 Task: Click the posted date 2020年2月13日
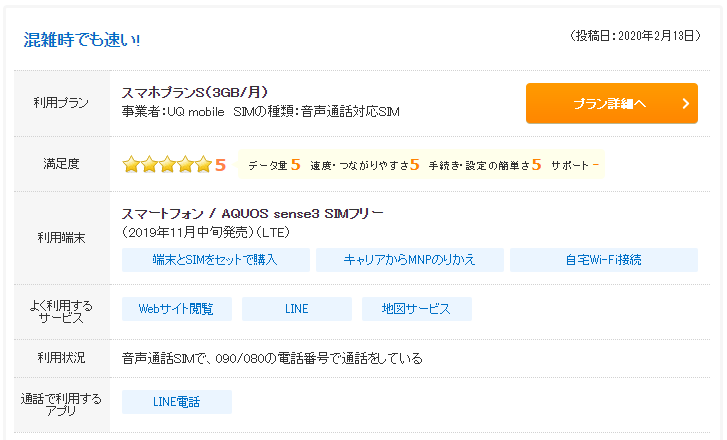tap(656, 36)
